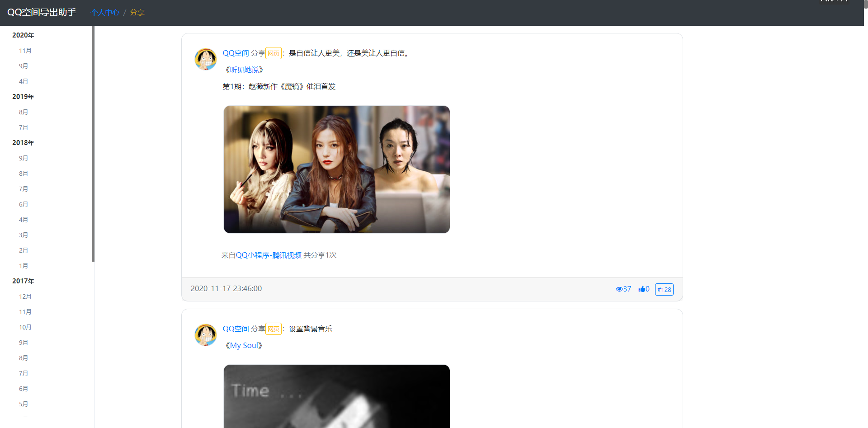Open the 《听见她说》 shared link

click(244, 70)
